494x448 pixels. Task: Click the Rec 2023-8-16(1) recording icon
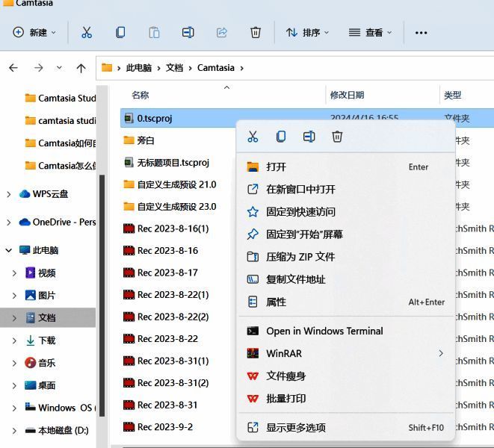[129, 228]
